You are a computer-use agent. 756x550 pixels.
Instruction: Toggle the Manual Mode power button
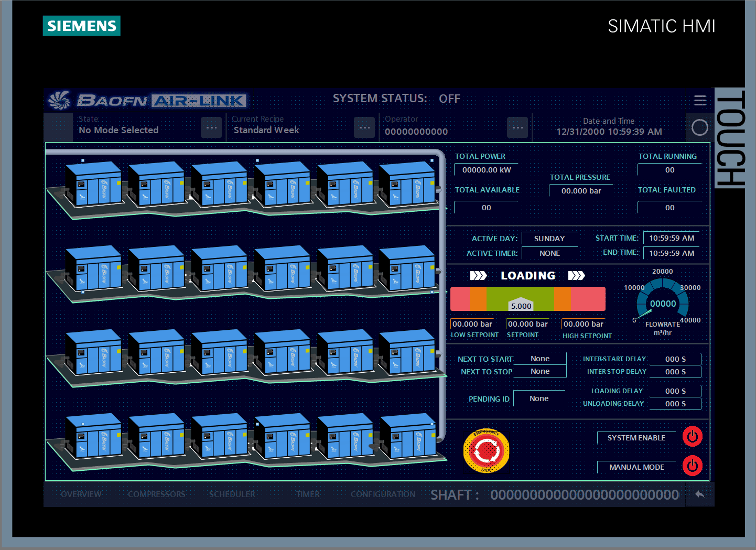tap(693, 466)
